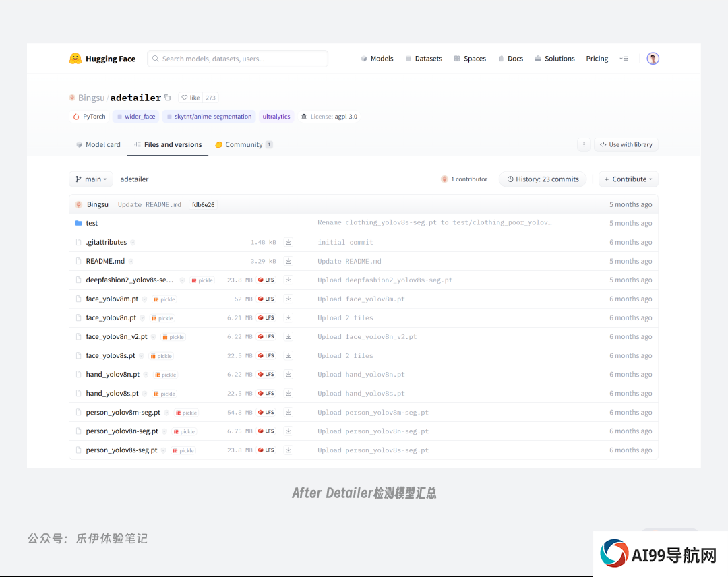The height and width of the screenshot is (577, 728).
Task: Go to Models in the navigation
Action: pyautogui.click(x=377, y=59)
